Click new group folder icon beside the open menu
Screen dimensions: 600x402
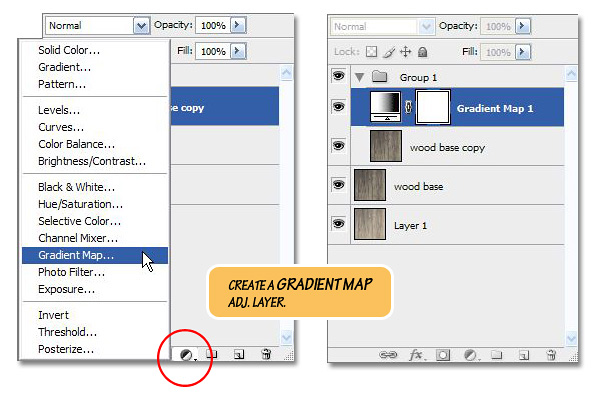[x=212, y=354]
